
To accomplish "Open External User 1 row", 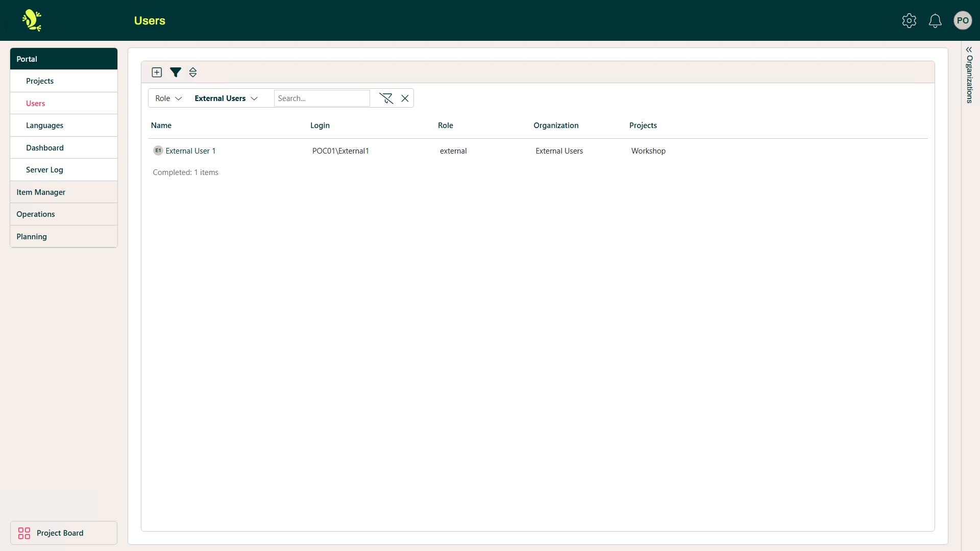I will point(190,151).
